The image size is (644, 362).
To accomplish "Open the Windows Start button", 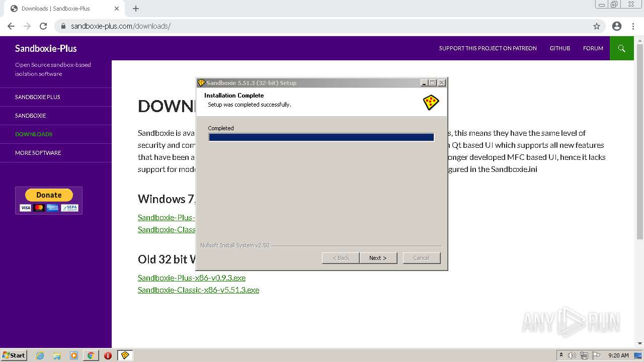I will tap(14, 355).
